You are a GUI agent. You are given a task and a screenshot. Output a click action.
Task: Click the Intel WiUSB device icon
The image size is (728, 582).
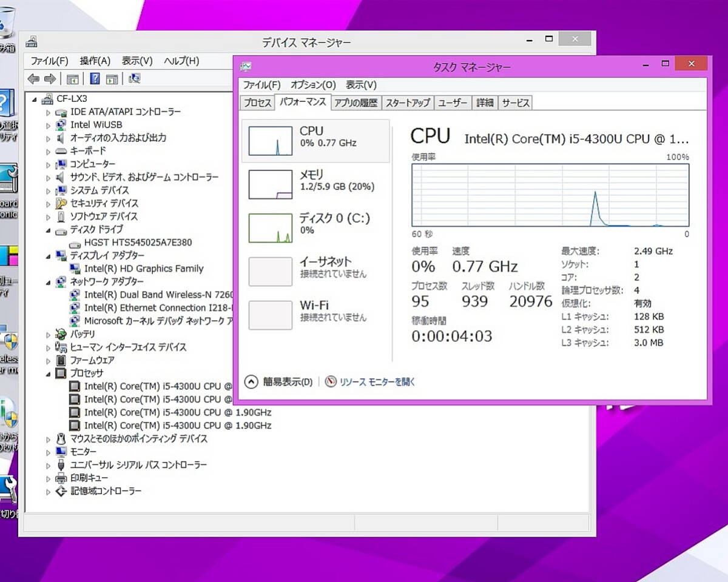pyautogui.click(x=61, y=125)
